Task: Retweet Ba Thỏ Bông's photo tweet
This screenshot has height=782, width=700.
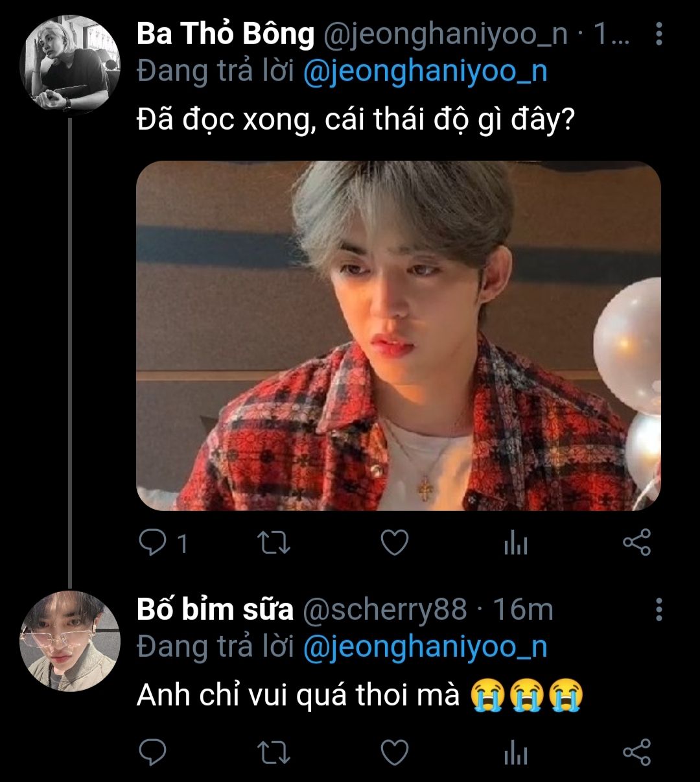Action: (273, 543)
